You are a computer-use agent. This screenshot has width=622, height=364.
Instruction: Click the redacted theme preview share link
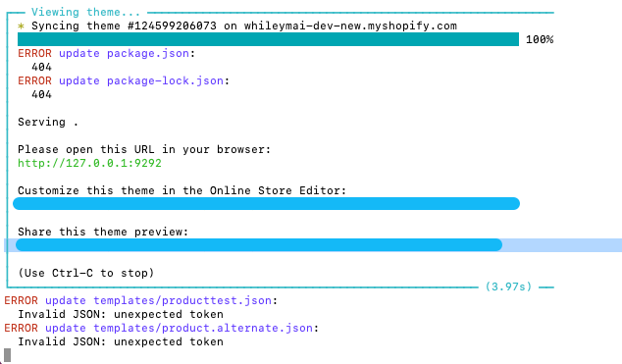click(x=259, y=244)
